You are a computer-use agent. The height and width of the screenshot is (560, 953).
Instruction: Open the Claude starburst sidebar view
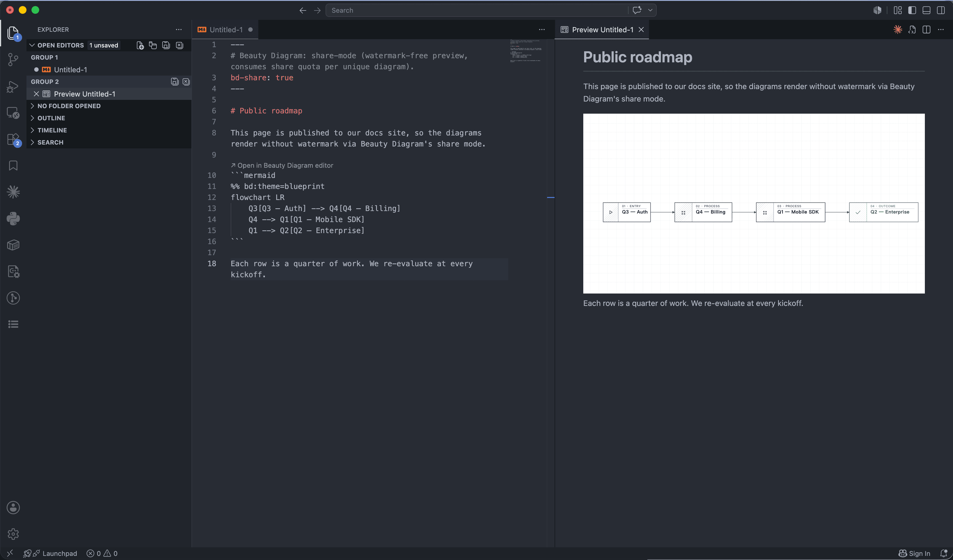[x=13, y=192]
